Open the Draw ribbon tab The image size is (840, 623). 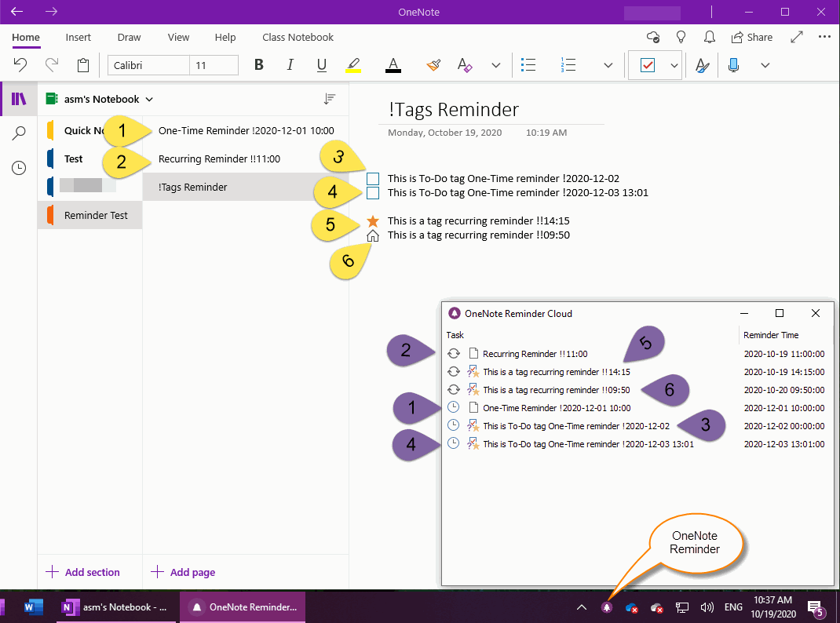[x=129, y=38]
